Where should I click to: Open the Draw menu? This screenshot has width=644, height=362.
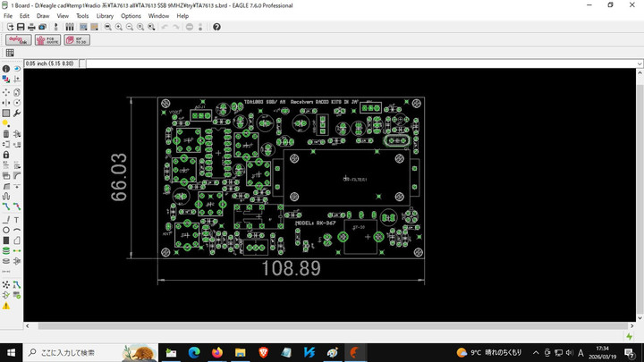(42, 16)
